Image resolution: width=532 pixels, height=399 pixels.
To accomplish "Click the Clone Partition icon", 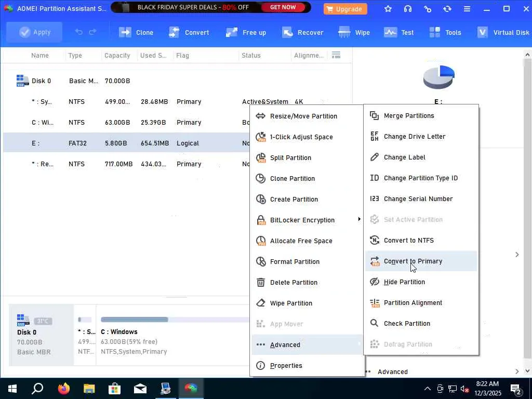I will [x=260, y=179].
